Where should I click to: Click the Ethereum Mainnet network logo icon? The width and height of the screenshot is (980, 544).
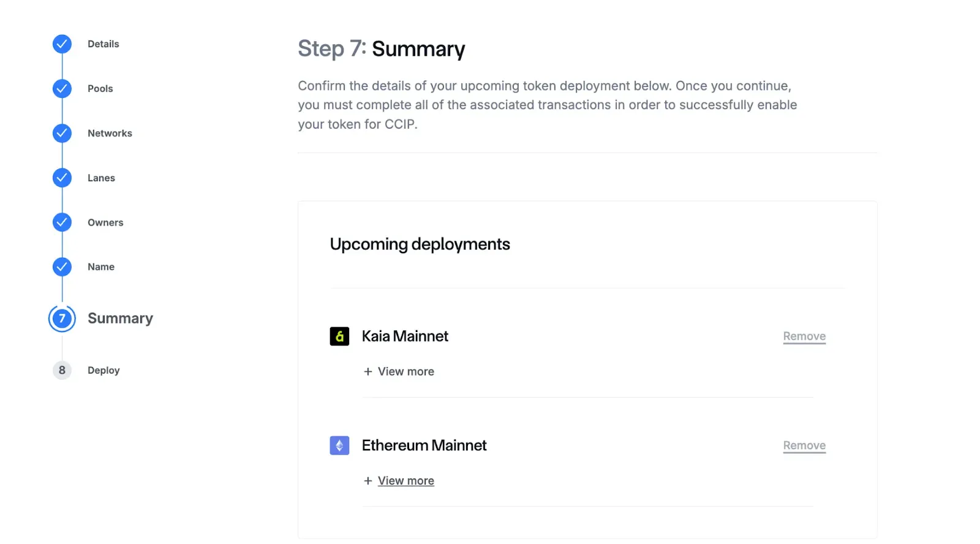(x=339, y=445)
